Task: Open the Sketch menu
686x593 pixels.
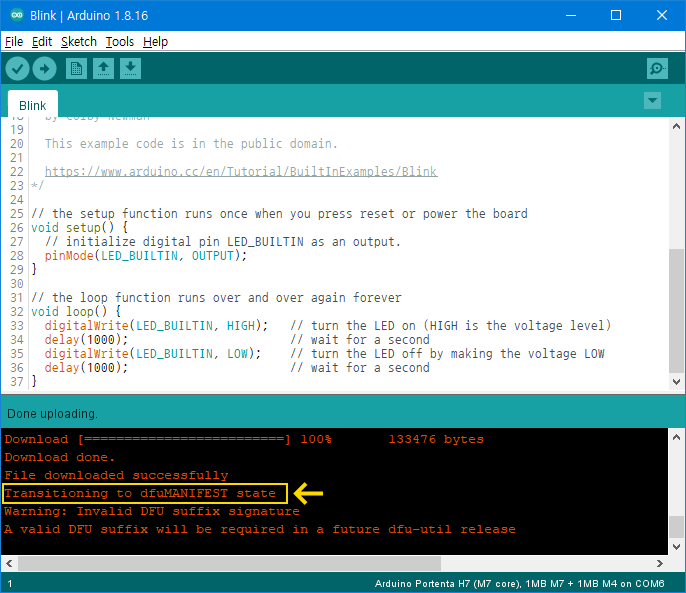Action: pos(79,42)
